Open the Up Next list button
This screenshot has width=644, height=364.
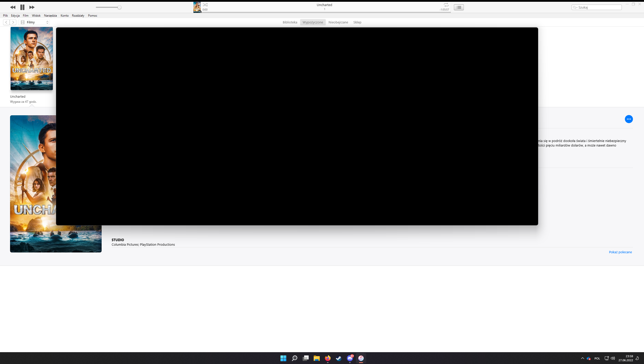[x=459, y=7]
